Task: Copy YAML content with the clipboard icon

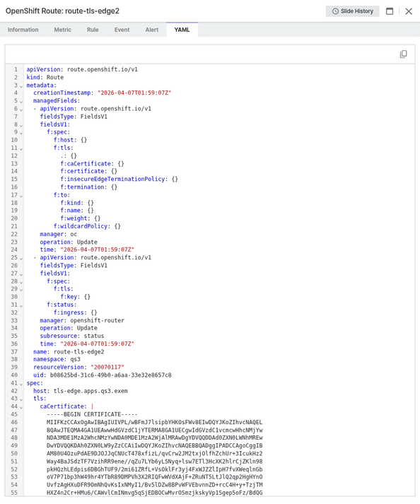Action: pos(403,54)
